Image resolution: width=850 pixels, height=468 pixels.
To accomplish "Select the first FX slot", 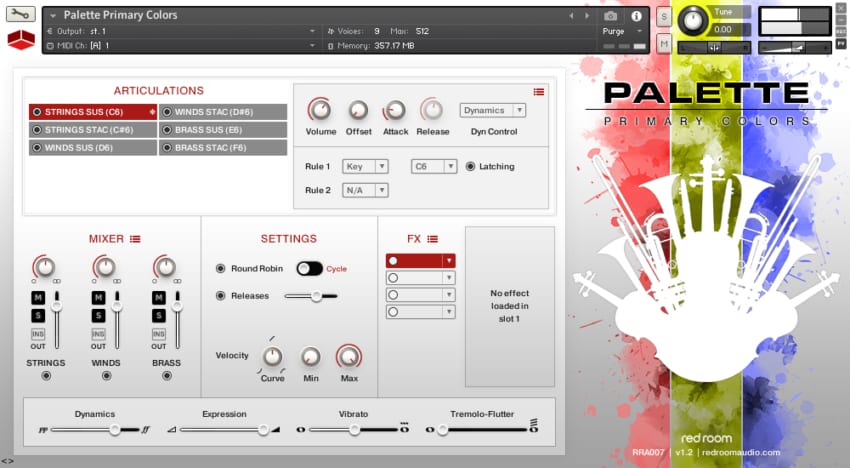I will 420,261.
